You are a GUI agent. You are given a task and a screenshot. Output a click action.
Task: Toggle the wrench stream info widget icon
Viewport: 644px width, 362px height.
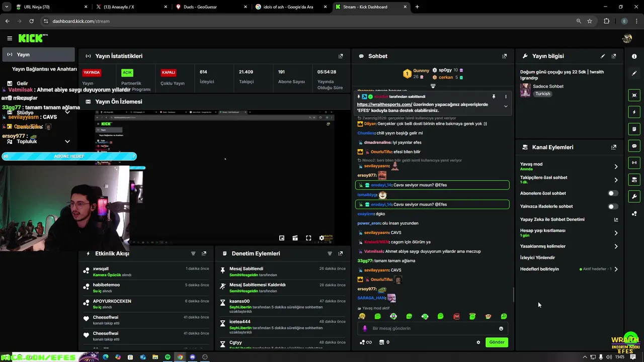pos(634,196)
